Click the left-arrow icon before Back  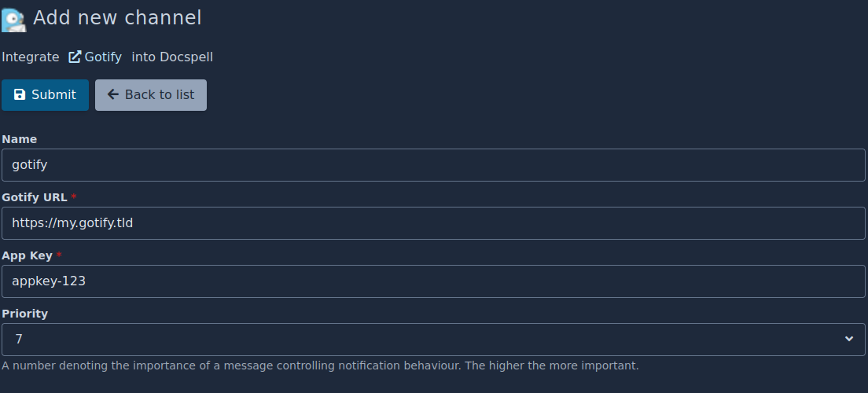[113, 95]
